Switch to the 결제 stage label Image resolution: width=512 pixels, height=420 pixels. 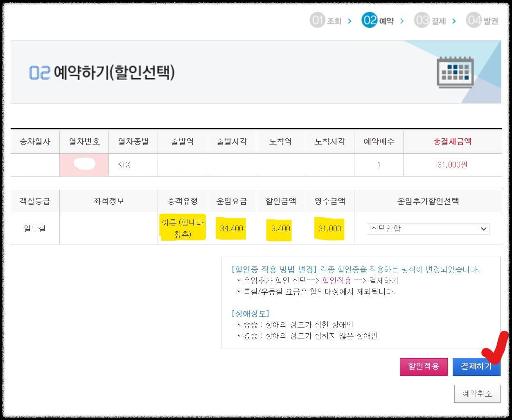point(440,20)
